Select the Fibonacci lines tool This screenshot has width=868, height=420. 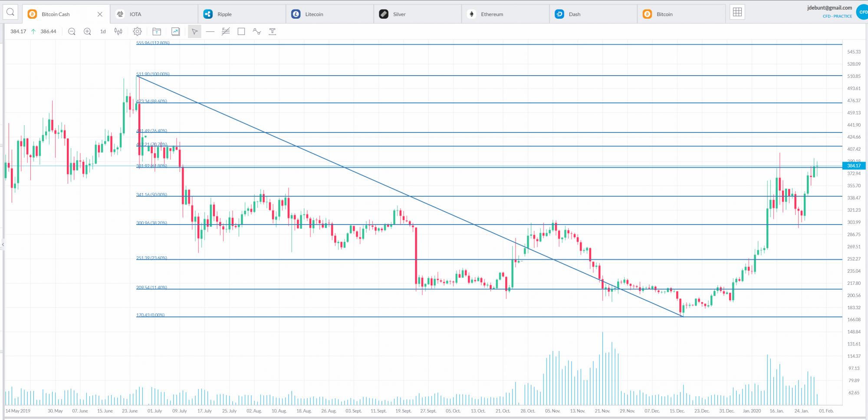(226, 31)
